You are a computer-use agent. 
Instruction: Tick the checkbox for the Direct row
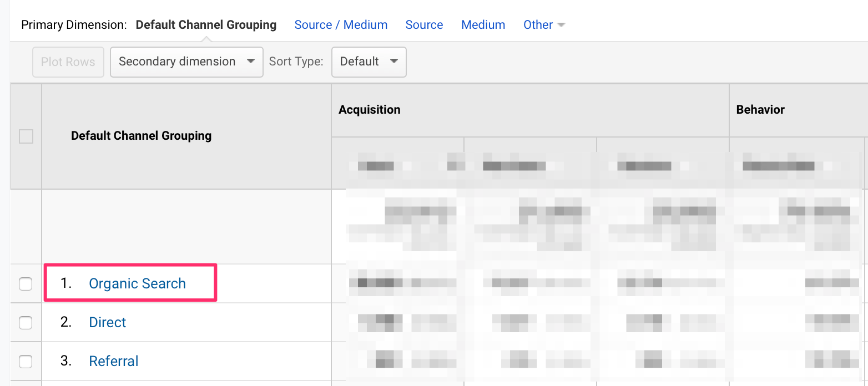click(x=26, y=323)
